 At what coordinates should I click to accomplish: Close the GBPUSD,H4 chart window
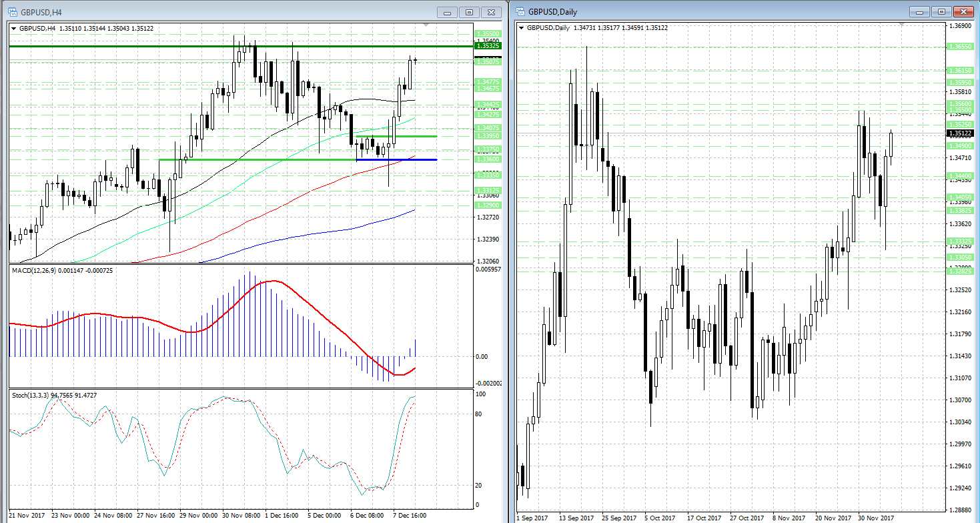pyautogui.click(x=491, y=12)
